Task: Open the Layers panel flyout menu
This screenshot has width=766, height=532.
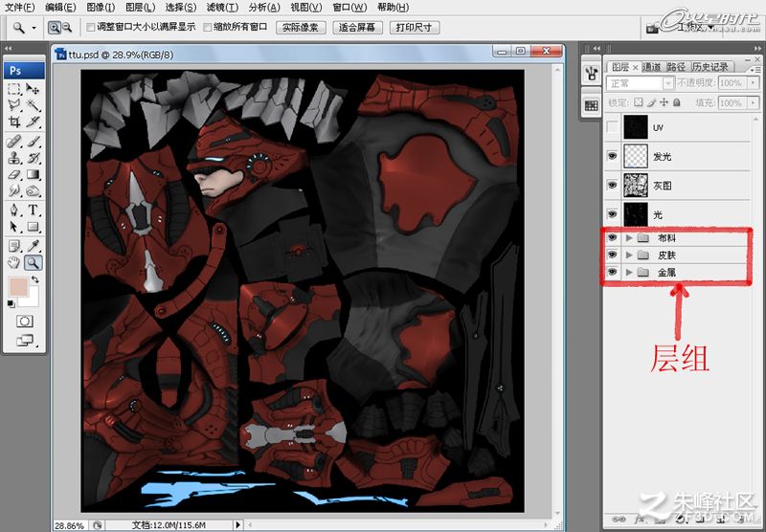Action: coord(755,70)
